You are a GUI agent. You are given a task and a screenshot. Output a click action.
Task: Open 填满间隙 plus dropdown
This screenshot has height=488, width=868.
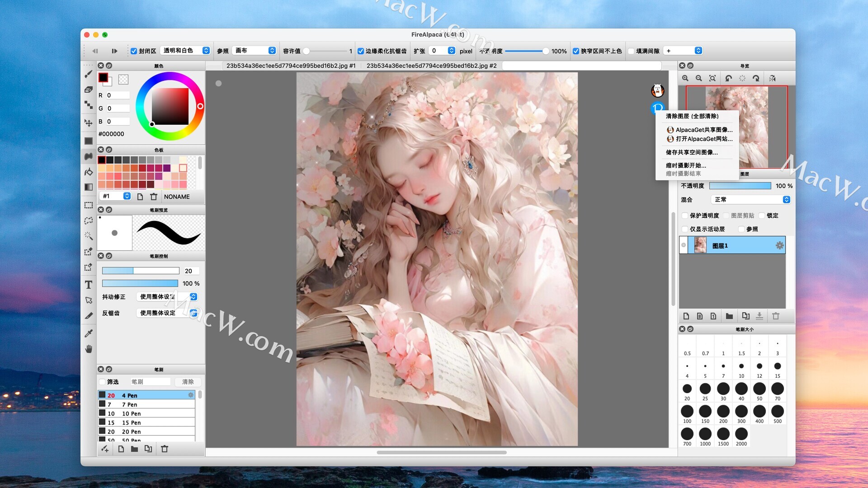[683, 51]
